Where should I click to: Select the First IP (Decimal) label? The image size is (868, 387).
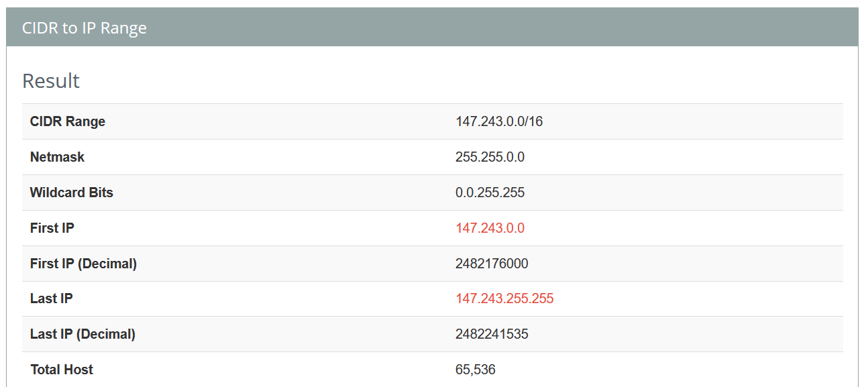coord(83,264)
